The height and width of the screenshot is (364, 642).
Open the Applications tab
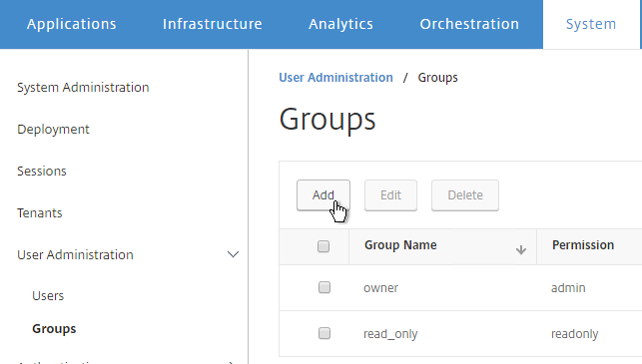click(72, 24)
